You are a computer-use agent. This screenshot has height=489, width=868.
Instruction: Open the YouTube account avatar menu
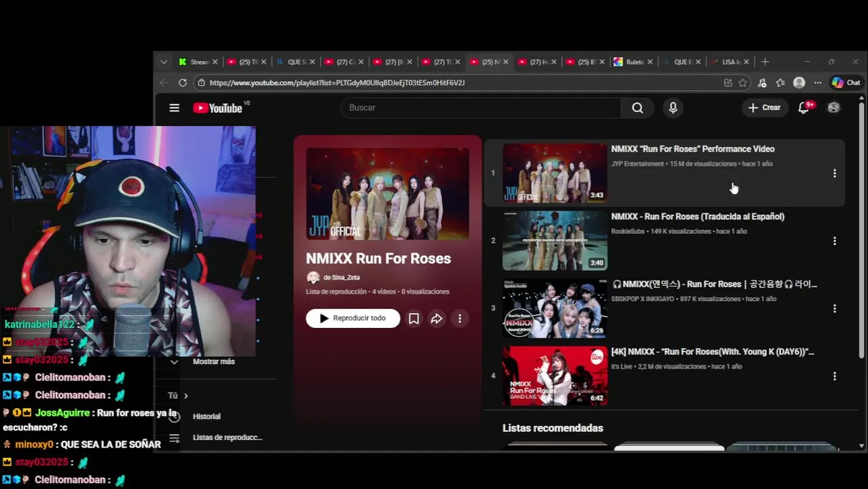[x=833, y=107]
